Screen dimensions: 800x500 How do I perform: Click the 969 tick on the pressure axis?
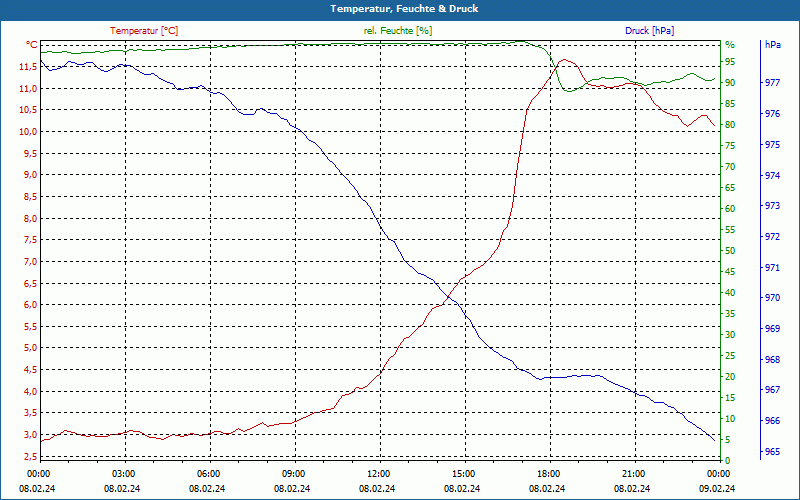[x=773, y=329]
